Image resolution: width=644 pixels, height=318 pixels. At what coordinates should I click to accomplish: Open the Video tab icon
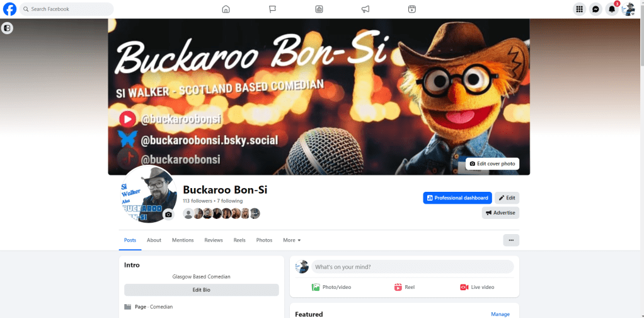[x=411, y=9]
